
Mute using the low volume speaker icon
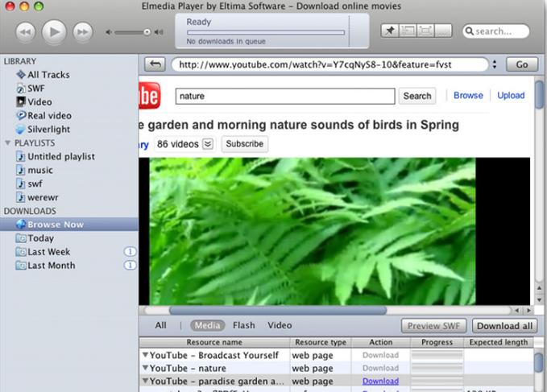(109, 32)
